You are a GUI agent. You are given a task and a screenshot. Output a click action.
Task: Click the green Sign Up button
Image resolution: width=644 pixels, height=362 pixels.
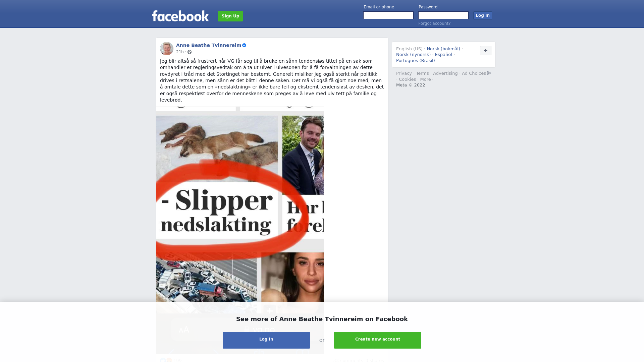tap(230, 16)
